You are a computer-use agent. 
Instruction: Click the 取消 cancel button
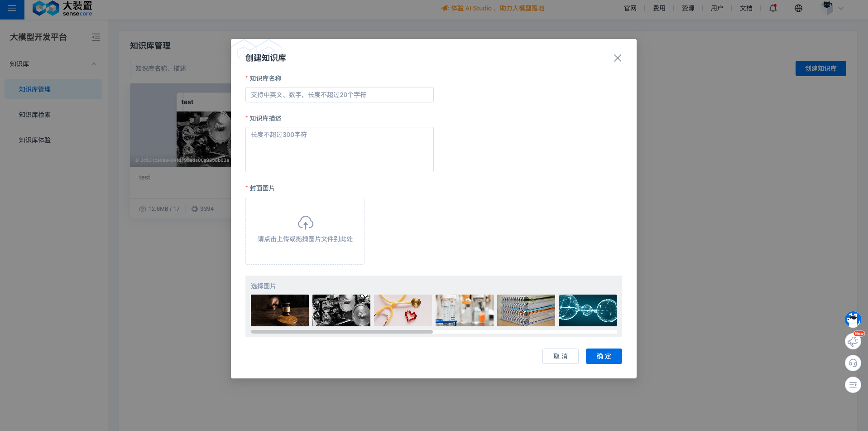click(560, 356)
